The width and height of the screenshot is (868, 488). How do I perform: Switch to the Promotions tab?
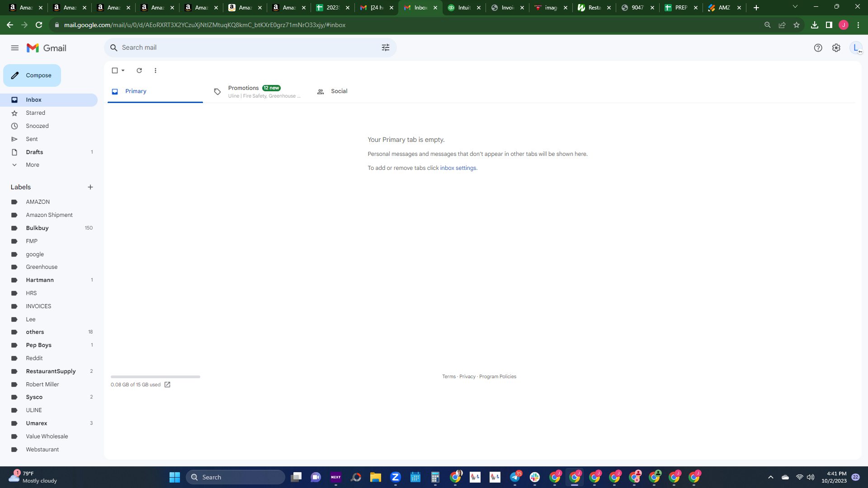pos(257,91)
